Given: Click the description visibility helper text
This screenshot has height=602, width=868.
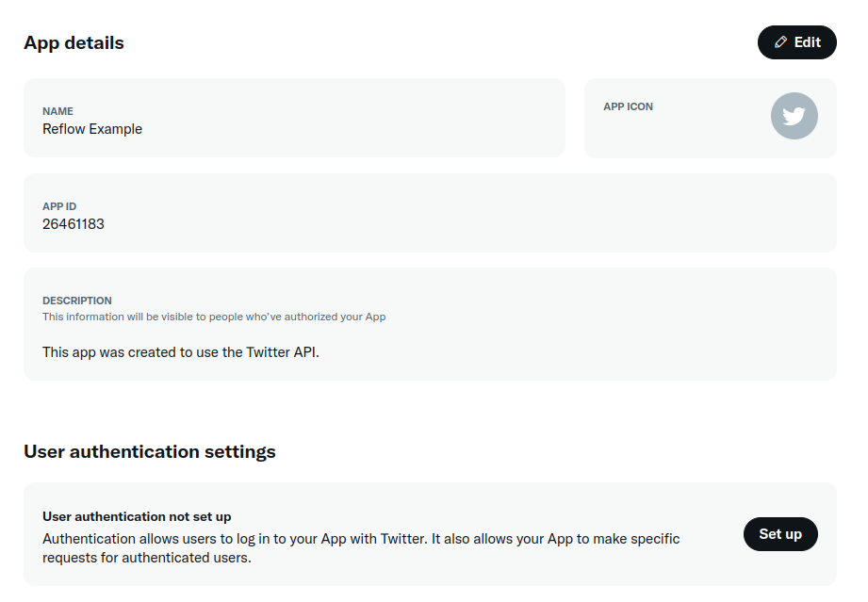Looking at the screenshot, I should [x=214, y=317].
